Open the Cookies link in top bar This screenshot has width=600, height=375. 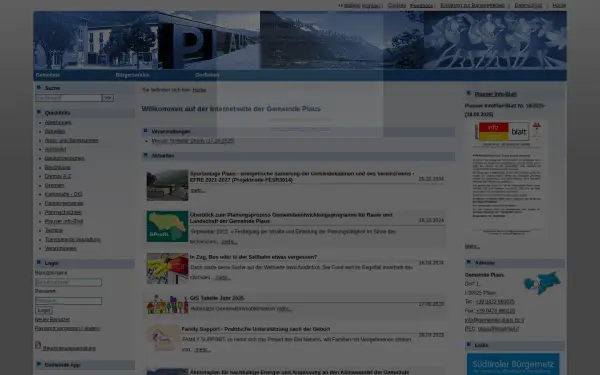(x=396, y=5)
